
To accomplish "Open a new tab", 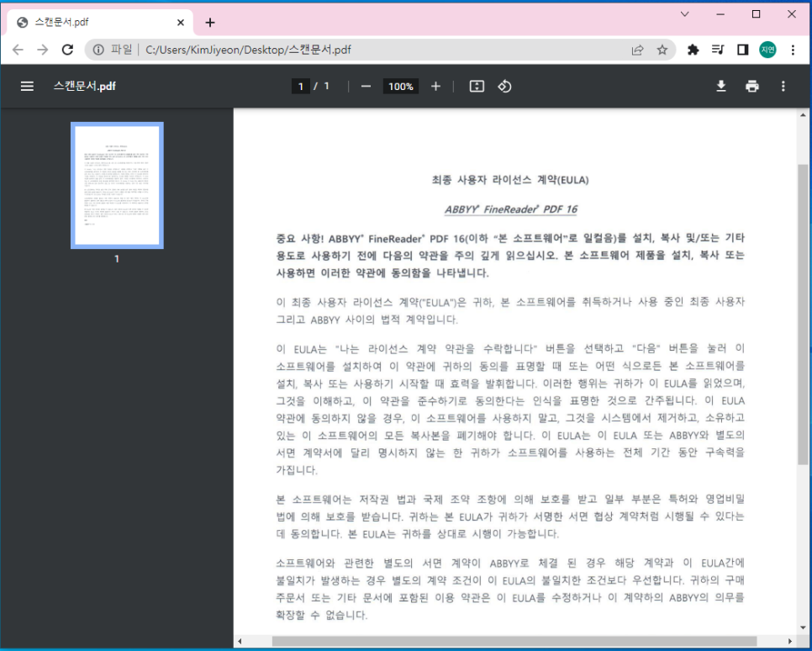I will tap(210, 22).
